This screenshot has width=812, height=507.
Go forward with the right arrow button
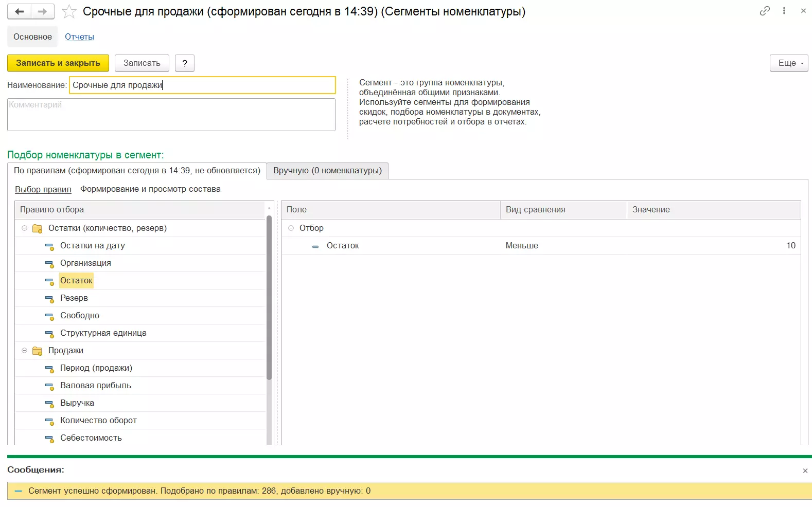[x=43, y=11]
